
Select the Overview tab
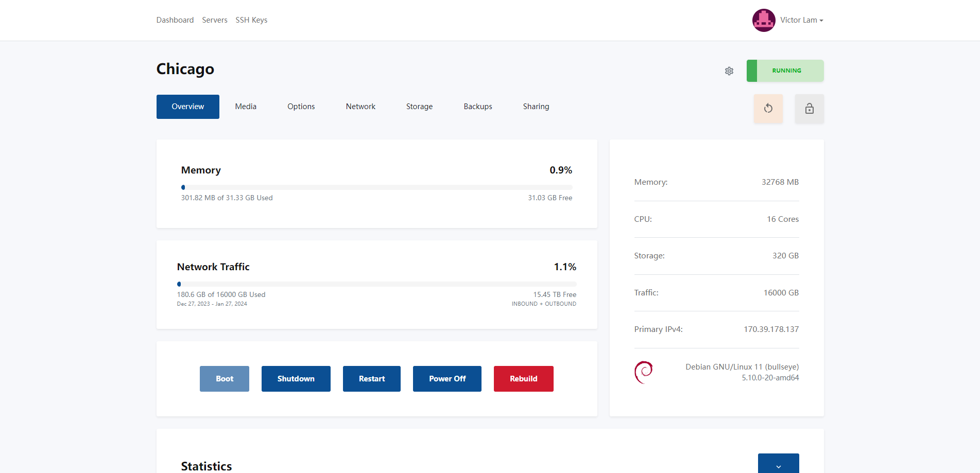(188, 107)
